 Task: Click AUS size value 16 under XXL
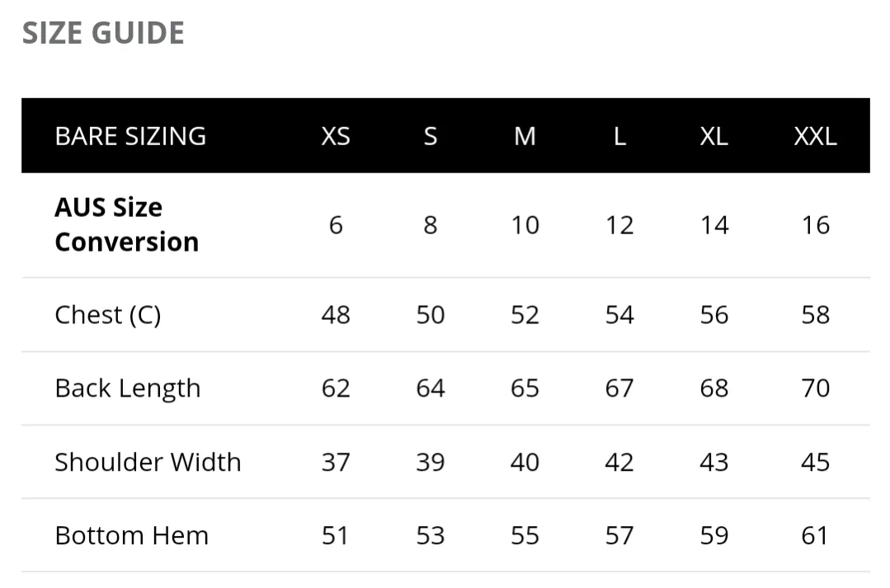point(816,225)
